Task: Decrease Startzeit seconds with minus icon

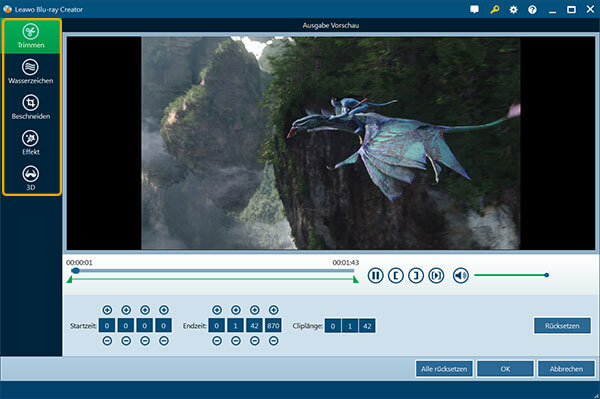Action: tap(145, 341)
